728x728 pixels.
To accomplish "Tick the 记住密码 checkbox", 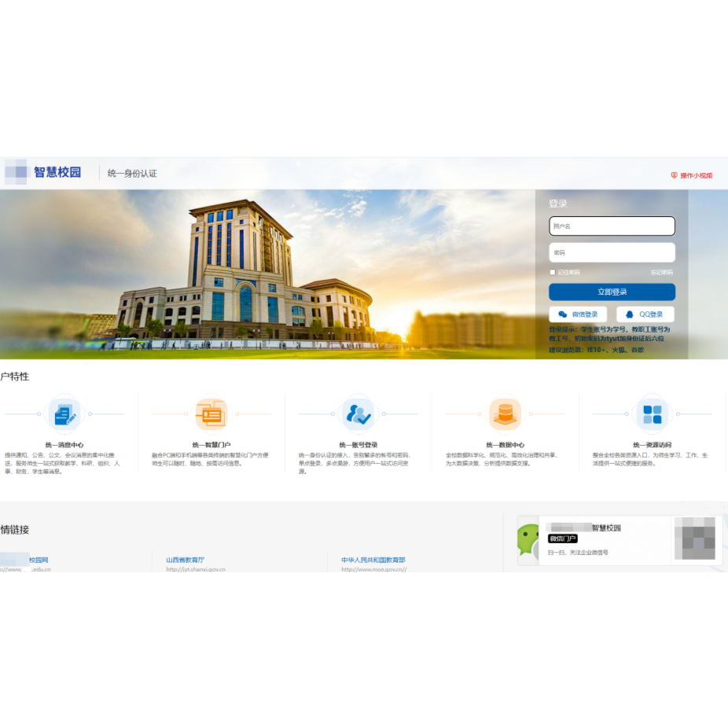I will [553, 272].
